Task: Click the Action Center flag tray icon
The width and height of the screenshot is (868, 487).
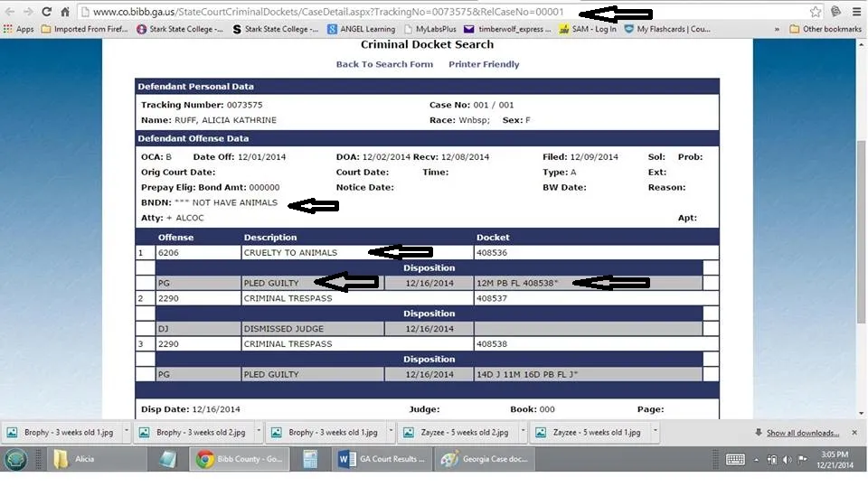Action: (x=802, y=459)
